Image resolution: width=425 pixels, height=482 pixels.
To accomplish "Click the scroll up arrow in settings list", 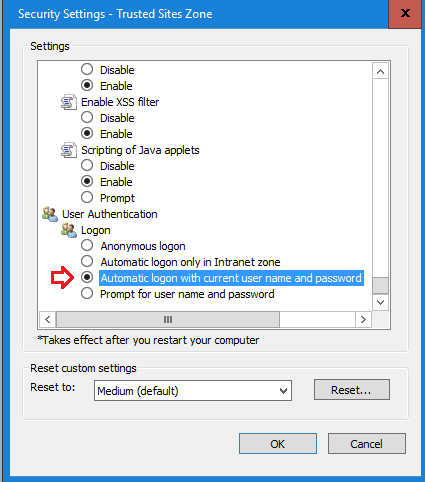I will [380, 71].
